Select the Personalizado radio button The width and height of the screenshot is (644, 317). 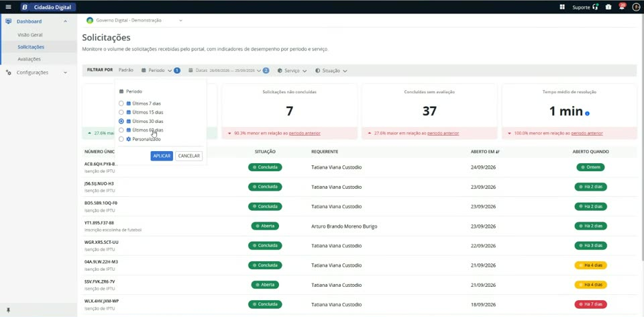coord(121,140)
